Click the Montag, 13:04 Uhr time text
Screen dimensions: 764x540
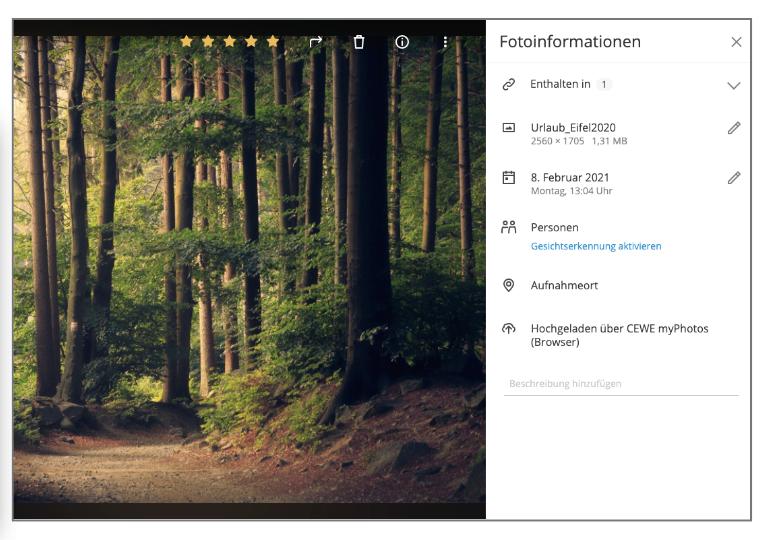click(x=572, y=191)
